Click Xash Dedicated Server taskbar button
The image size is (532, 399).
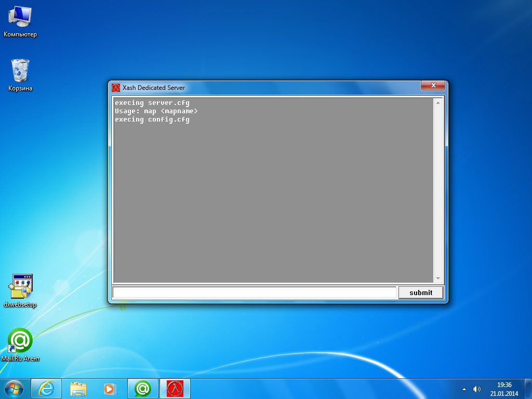(x=175, y=389)
